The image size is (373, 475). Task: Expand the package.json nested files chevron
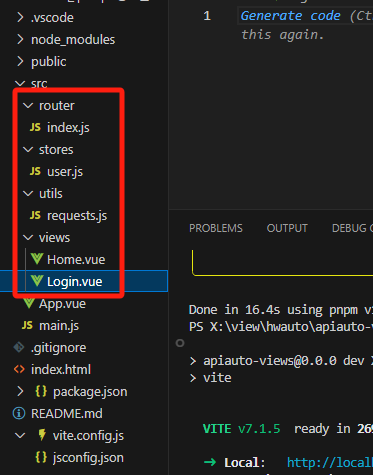20,391
